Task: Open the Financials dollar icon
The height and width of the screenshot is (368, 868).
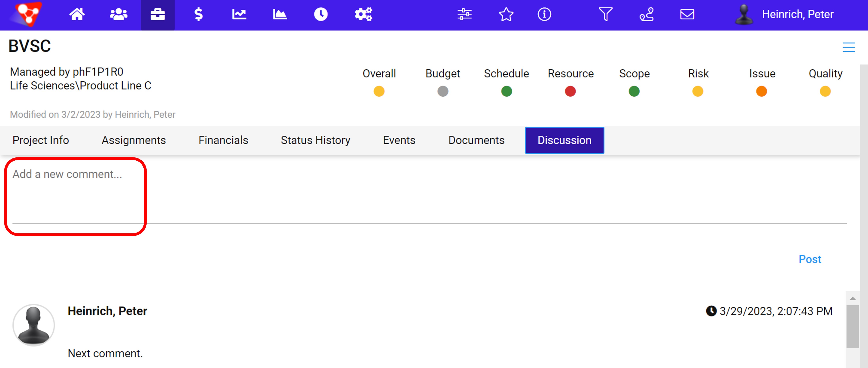Action: coord(199,14)
